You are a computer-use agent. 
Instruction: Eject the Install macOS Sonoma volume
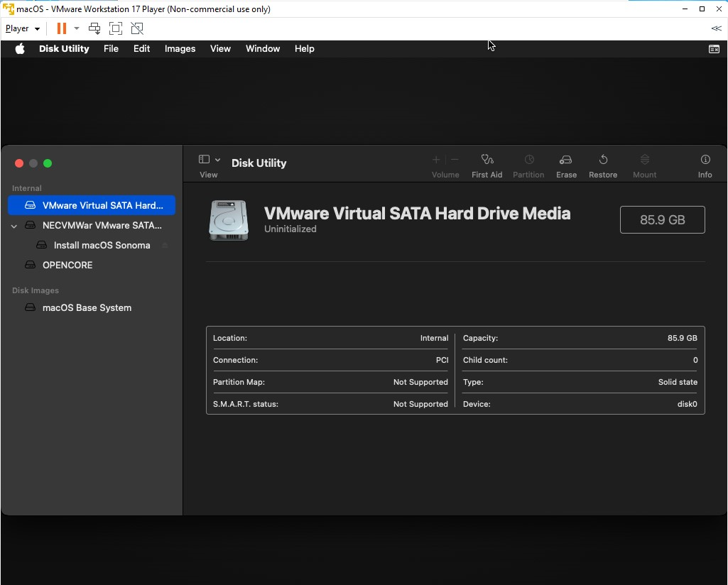(165, 246)
